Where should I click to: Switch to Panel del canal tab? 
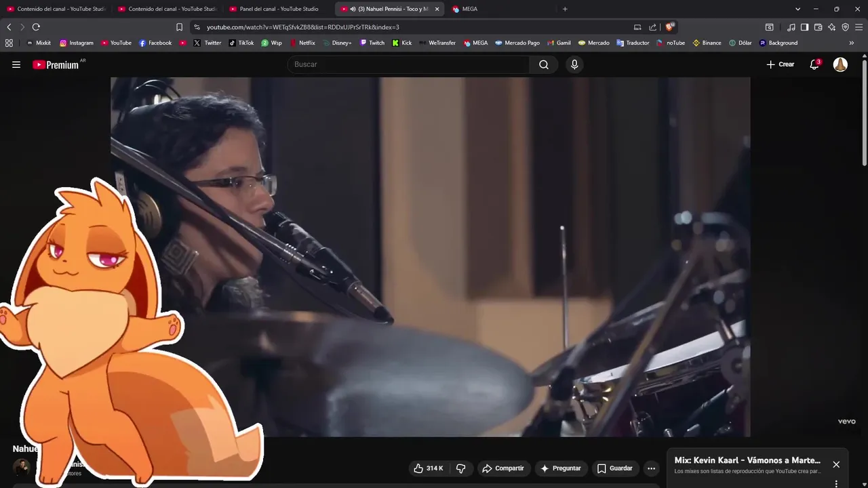pos(279,9)
